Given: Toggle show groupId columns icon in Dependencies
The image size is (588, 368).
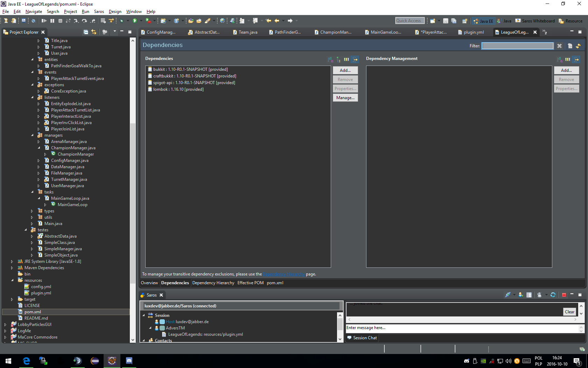Looking at the screenshot, I should click(x=346, y=59).
